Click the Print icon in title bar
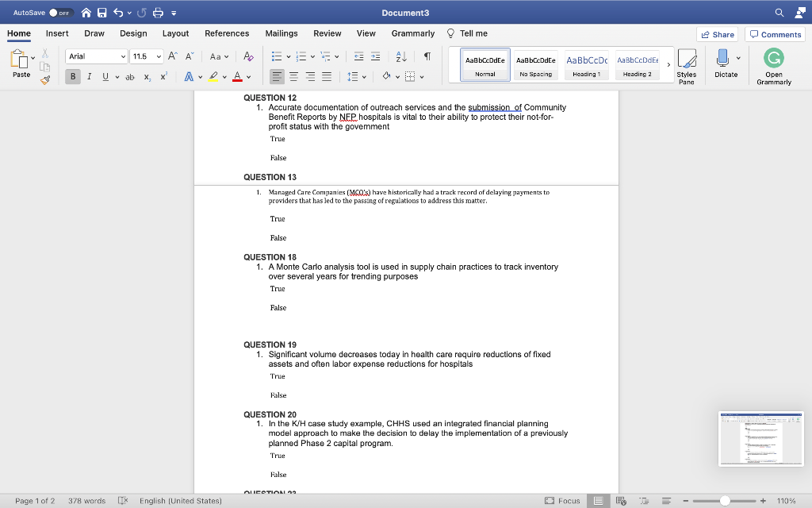Image resolution: width=812 pixels, height=508 pixels. coord(156,13)
